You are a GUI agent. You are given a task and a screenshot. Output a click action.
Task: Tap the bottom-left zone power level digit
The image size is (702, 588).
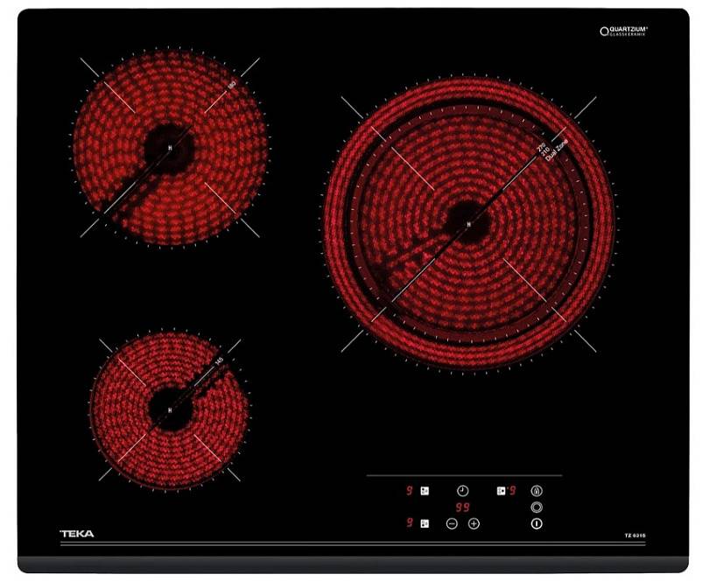(409, 523)
